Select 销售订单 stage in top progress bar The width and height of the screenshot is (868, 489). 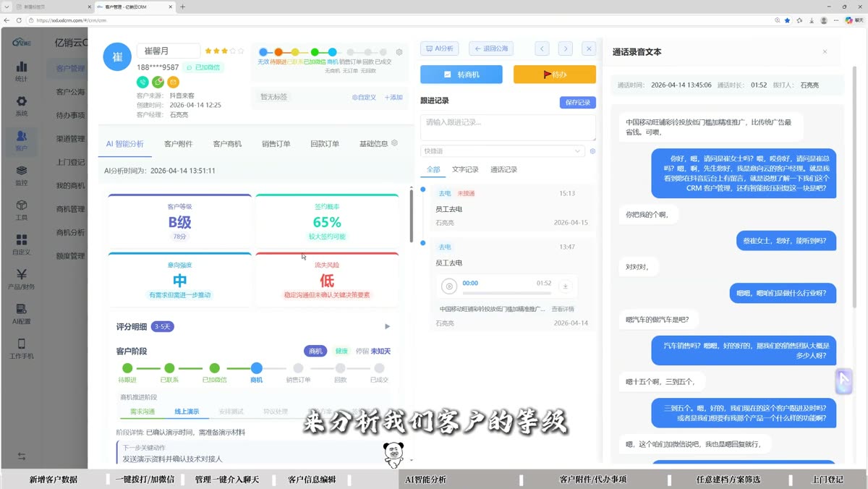(x=350, y=52)
